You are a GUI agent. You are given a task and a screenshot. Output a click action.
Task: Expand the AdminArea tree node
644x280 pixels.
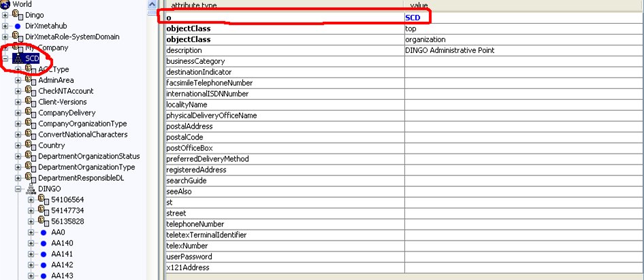[18, 80]
